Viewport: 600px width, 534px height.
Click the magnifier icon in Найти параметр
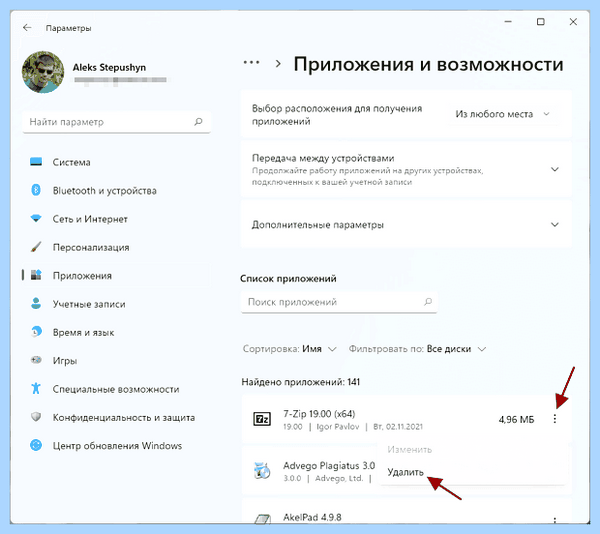198,122
